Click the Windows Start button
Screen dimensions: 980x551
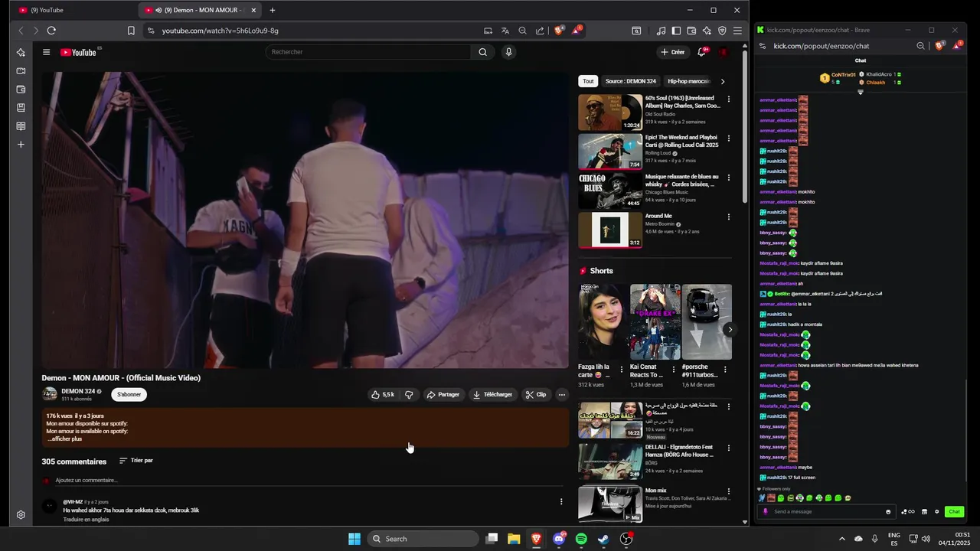tap(354, 539)
